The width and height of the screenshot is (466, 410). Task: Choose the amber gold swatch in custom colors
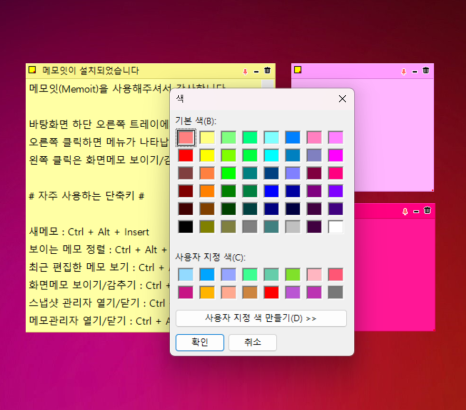click(x=207, y=292)
